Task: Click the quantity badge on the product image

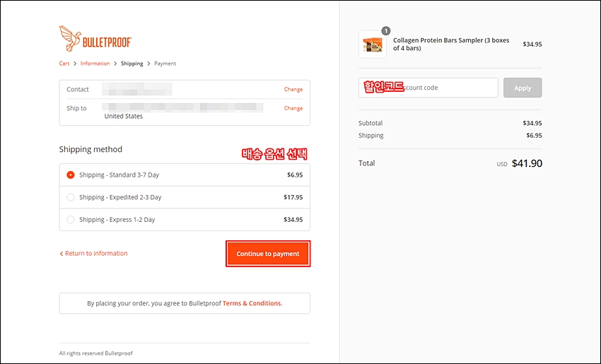Action: 386,30
